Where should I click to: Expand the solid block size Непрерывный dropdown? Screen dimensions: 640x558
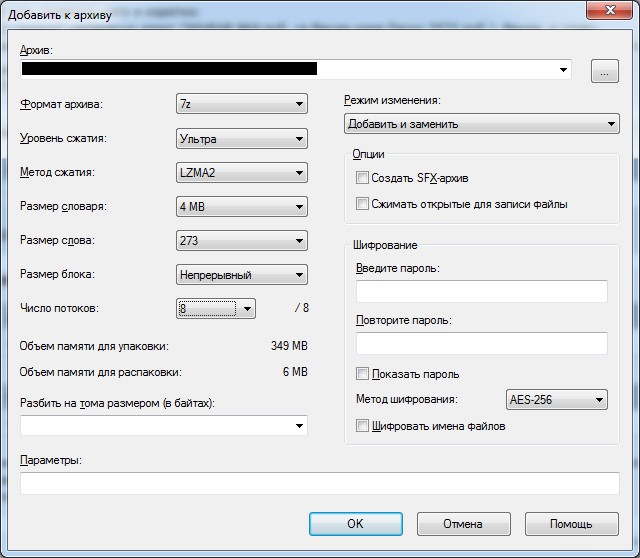pyautogui.click(x=241, y=275)
